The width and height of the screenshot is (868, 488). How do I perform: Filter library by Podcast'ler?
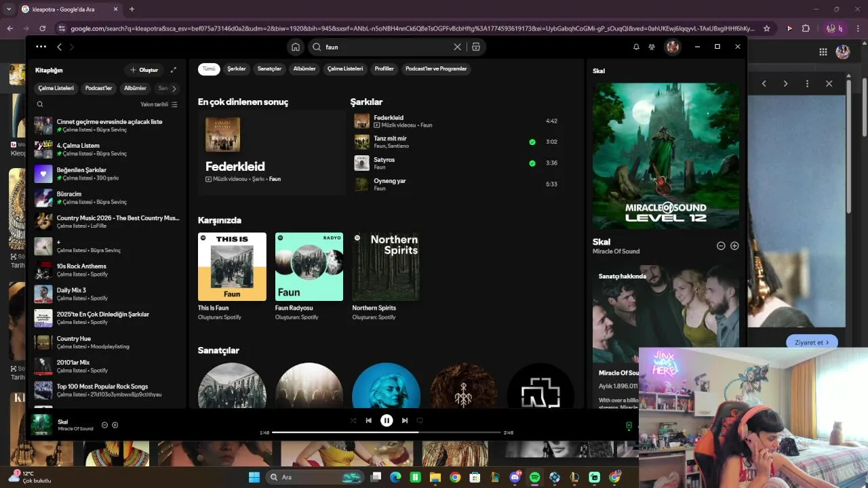coord(98,88)
